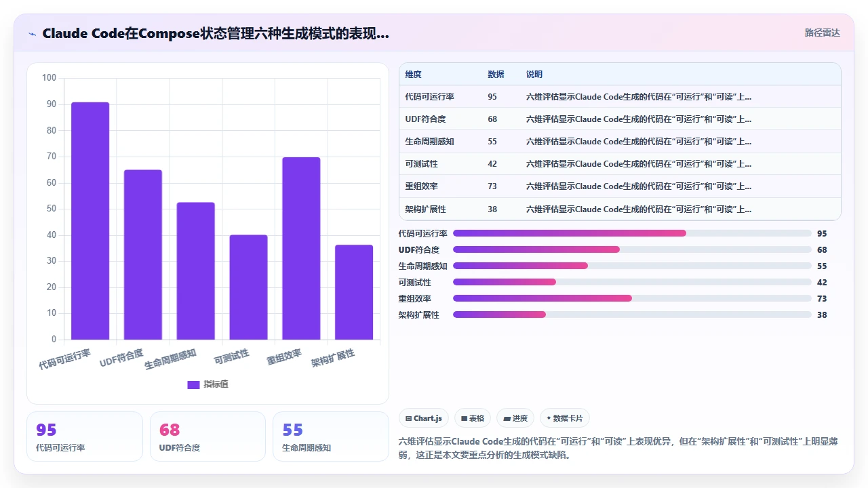Click the Chart.js tag chip
The height and width of the screenshot is (488, 868).
[424, 418]
